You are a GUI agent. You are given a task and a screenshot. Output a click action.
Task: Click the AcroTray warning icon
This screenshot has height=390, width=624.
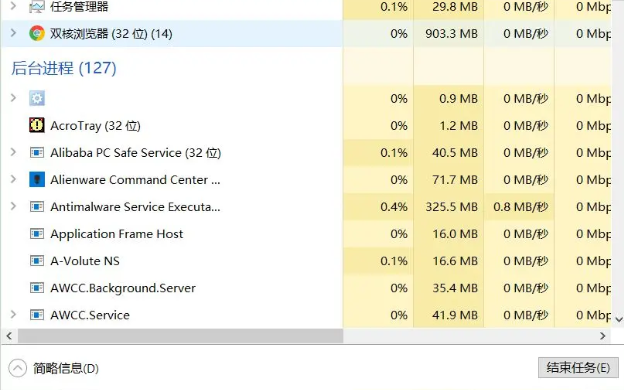(x=37, y=125)
